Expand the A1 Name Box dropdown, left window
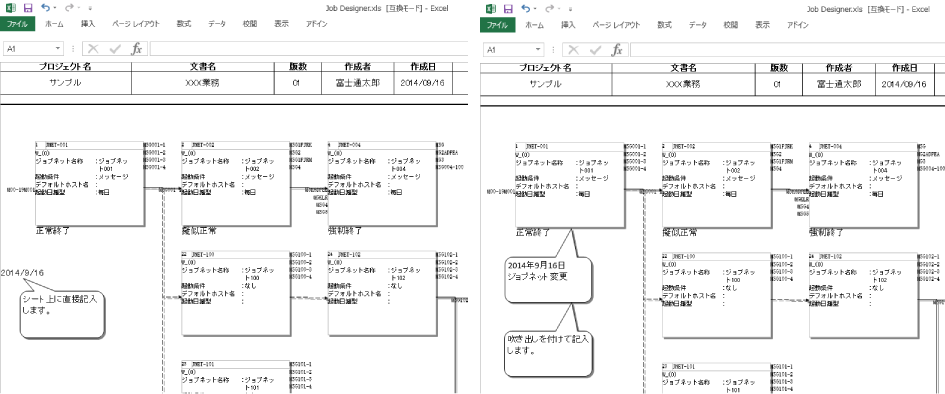The width and height of the screenshot is (945, 394). click(58, 49)
